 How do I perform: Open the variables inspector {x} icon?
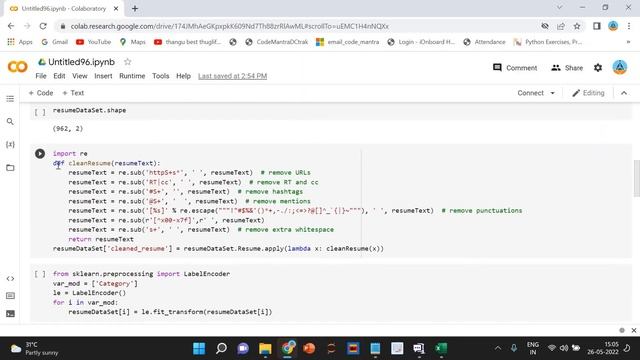pyautogui.click(x=10, y=144)
